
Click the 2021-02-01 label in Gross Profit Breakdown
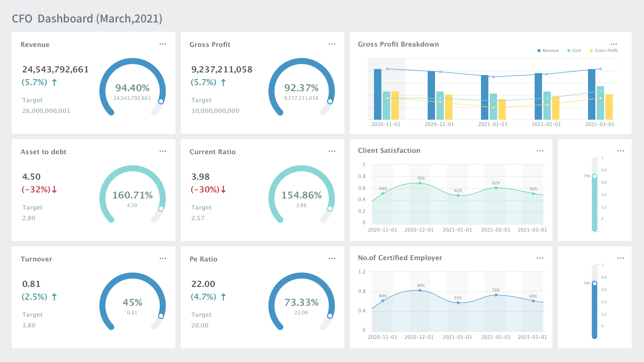point(546,124)
